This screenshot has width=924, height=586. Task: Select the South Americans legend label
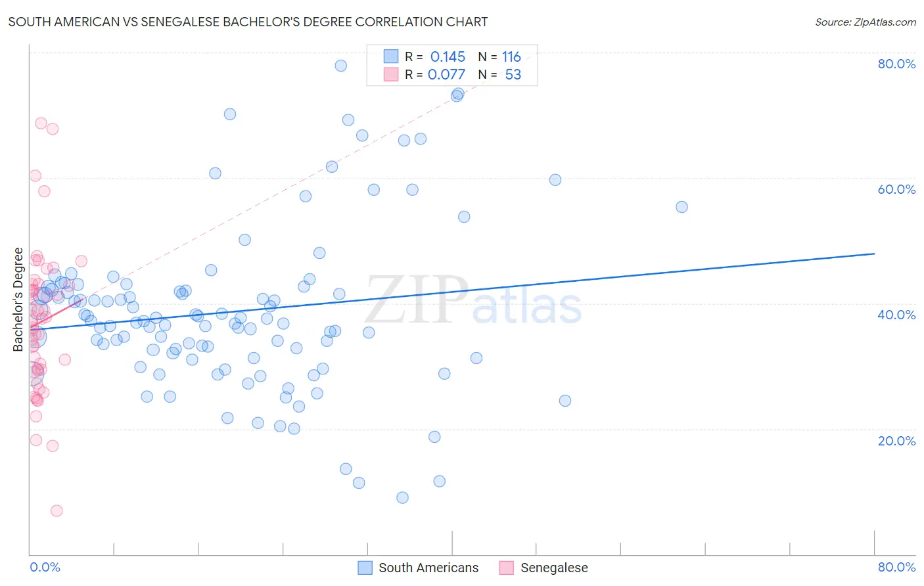point(428,568)
